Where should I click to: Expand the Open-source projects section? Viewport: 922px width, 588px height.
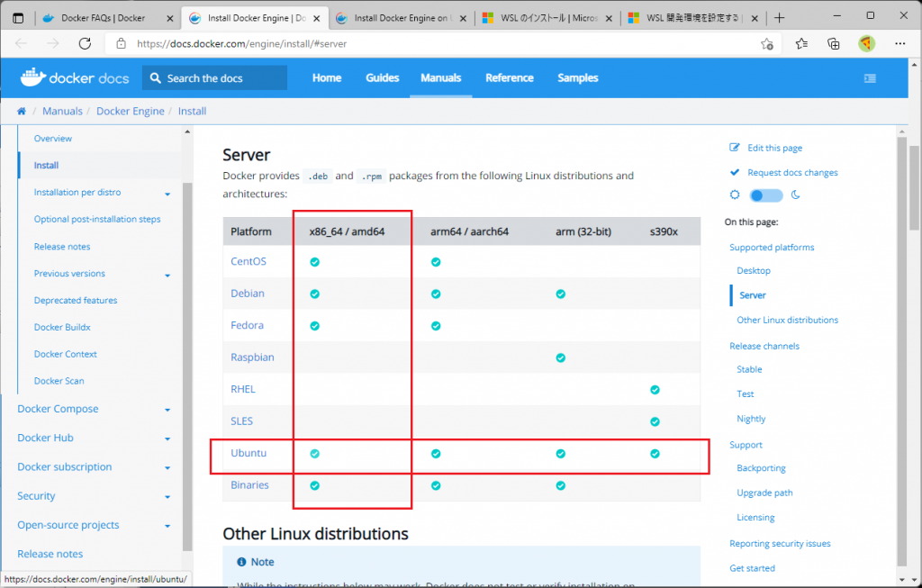pyautogui.click(x=167, y=526)
